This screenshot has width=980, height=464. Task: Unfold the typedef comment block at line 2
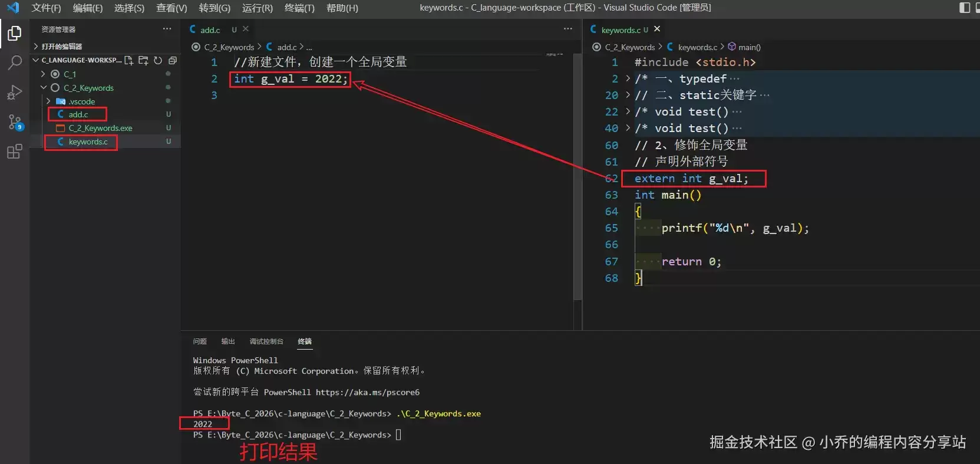628,78
